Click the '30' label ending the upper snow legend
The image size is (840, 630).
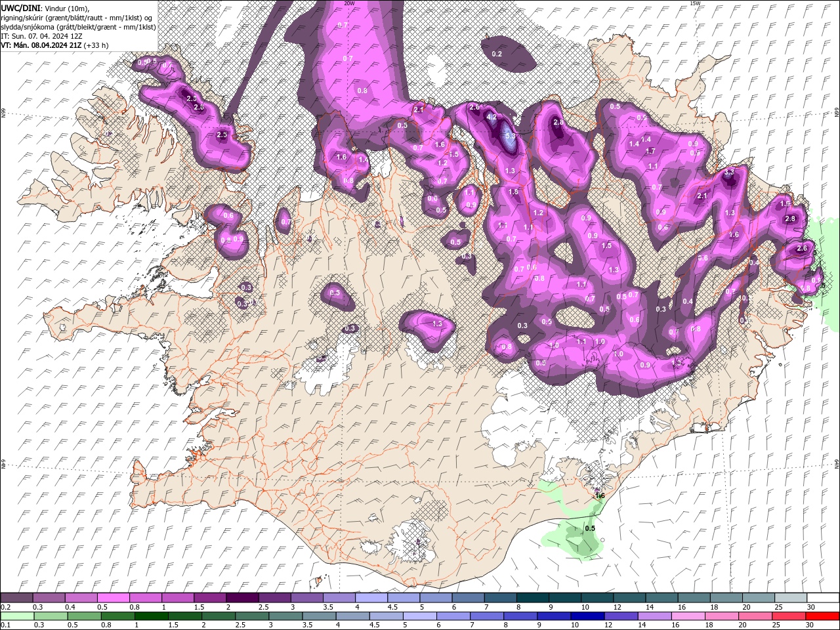[811, 607]
